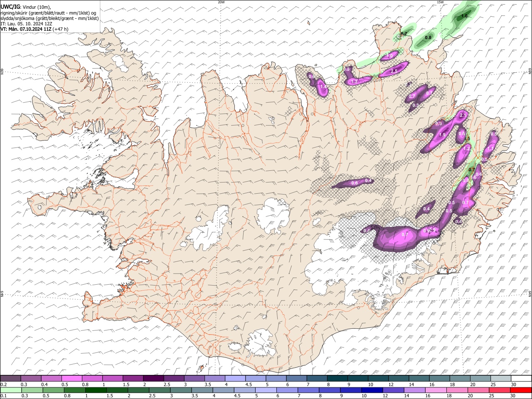Pick the lavender 14 swatch in lower legend
532x399 pixels.
[415, 390]
